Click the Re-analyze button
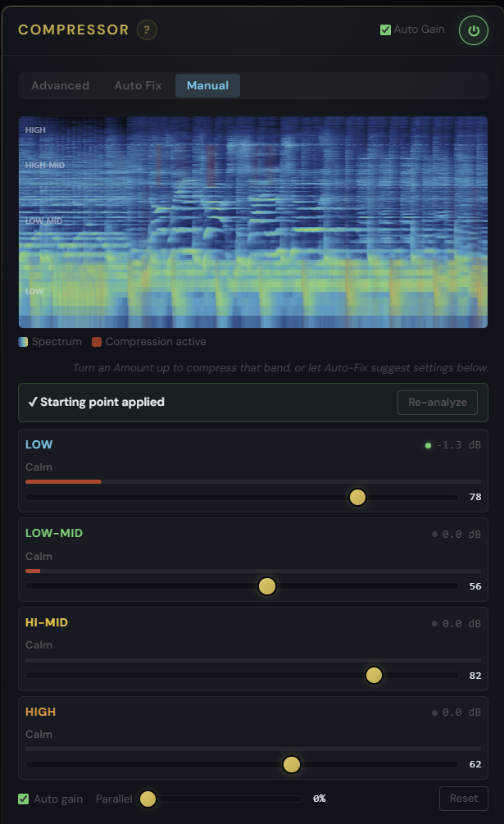This screenshot has height=824, width=504. click(x=438, y=403)
